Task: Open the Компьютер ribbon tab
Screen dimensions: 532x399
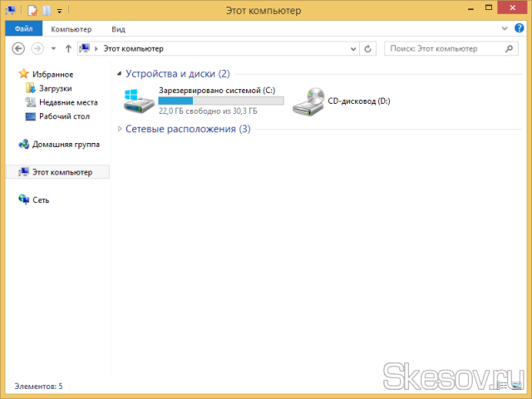Action: pyautogui.click(x=71, y=28)
